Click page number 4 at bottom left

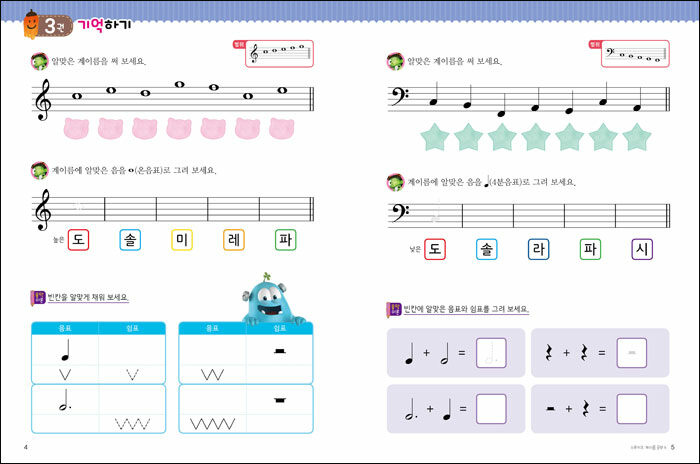click(x=25, y=446)
